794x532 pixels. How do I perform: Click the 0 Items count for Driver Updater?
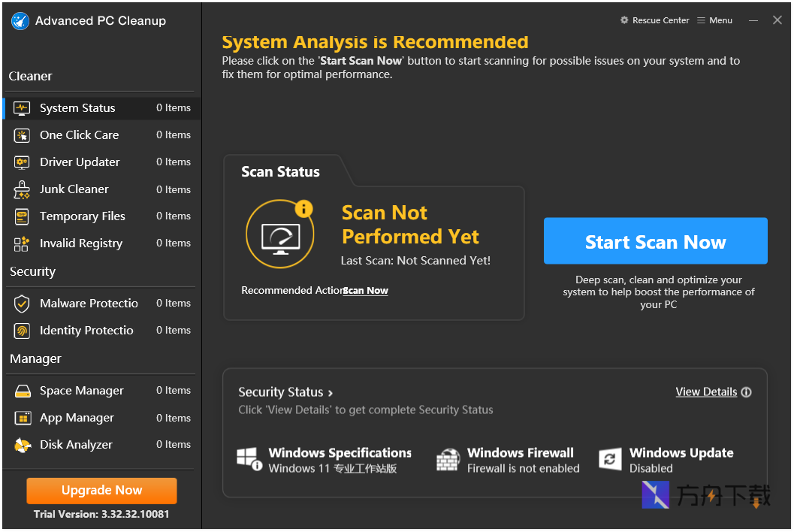[174, 162]
